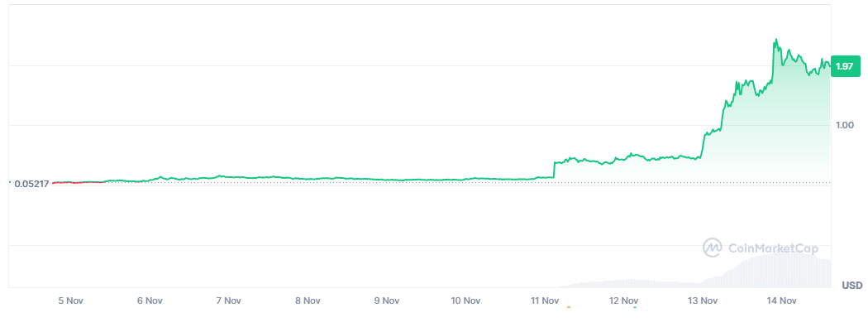
Task: Click the 0.05217 starting price label
Action: tap(32, 184)
